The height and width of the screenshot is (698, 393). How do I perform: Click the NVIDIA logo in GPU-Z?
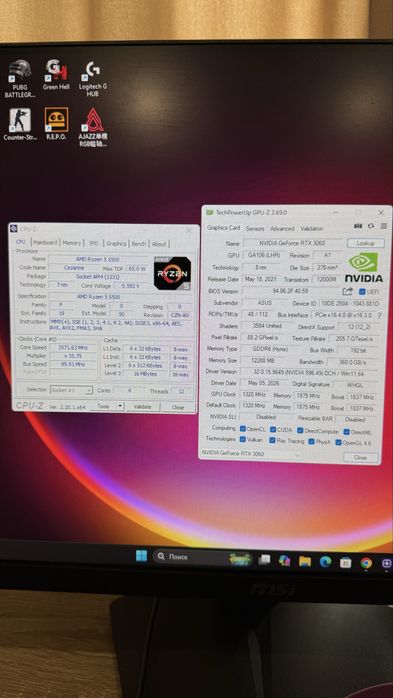[364, 267]
